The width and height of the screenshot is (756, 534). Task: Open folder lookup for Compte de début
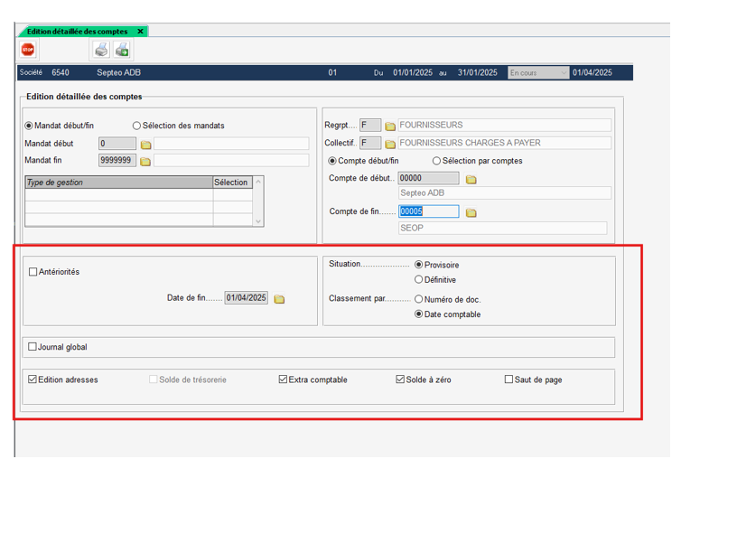[471, 179]
